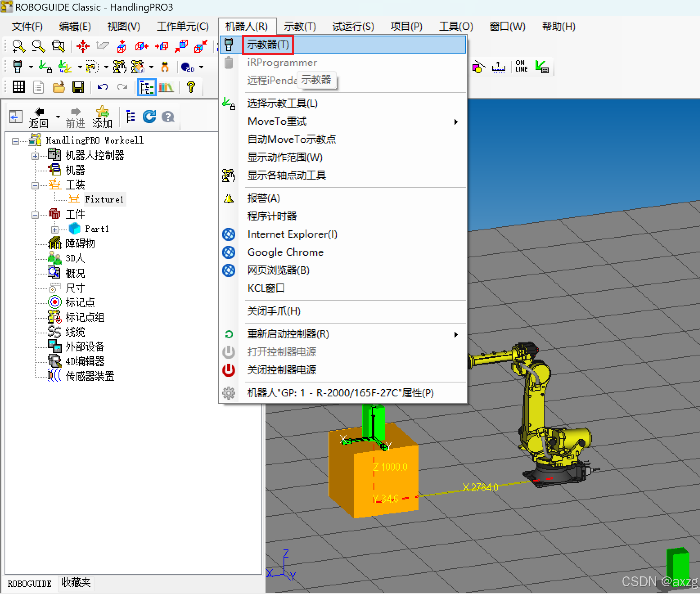
Task: Click the green arrow with panel icon
Action: pos(542,67)
